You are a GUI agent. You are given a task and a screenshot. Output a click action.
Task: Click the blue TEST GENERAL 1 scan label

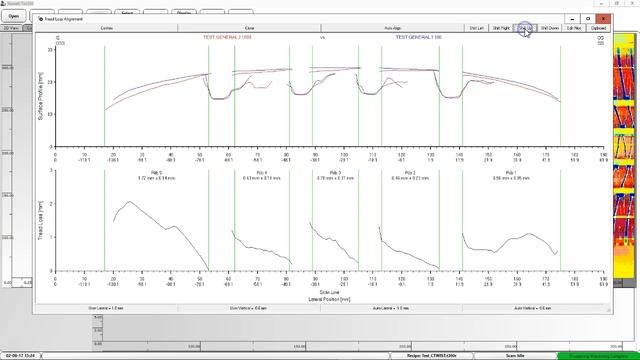click(x=418, y=37)
